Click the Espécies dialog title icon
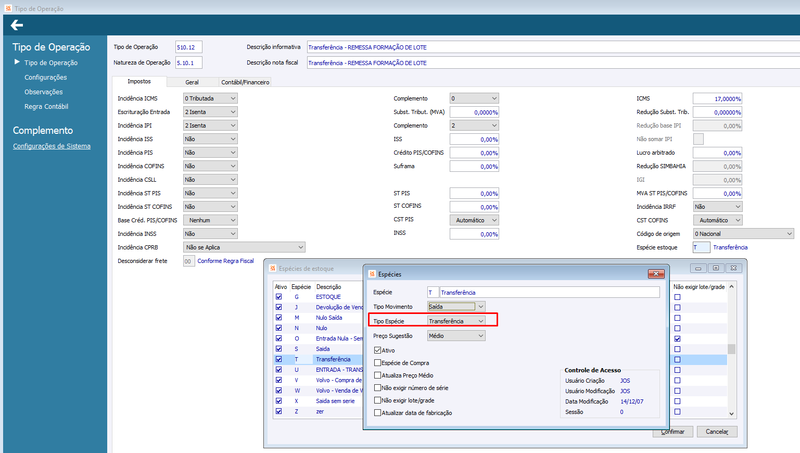 click(372, 272)
